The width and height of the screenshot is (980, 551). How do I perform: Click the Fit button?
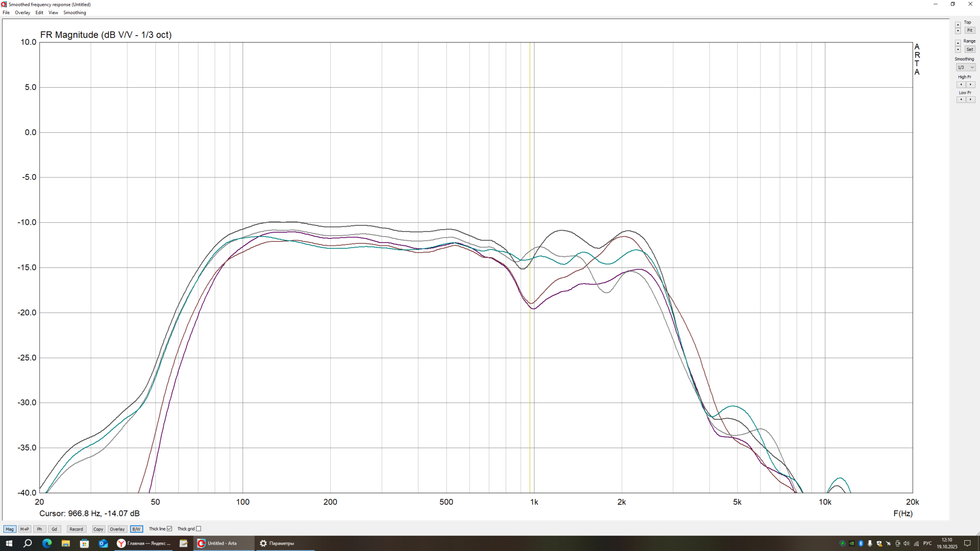coord(970,30)
